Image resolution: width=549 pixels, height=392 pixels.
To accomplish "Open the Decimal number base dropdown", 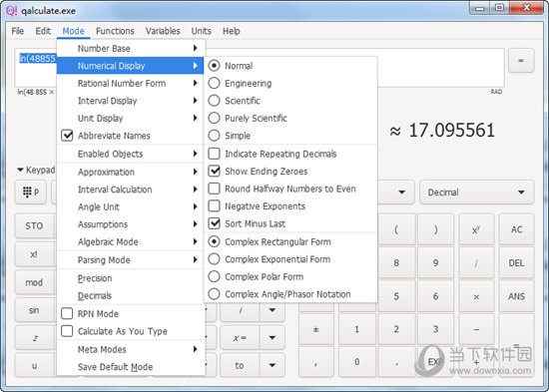I will pos(476,193).
